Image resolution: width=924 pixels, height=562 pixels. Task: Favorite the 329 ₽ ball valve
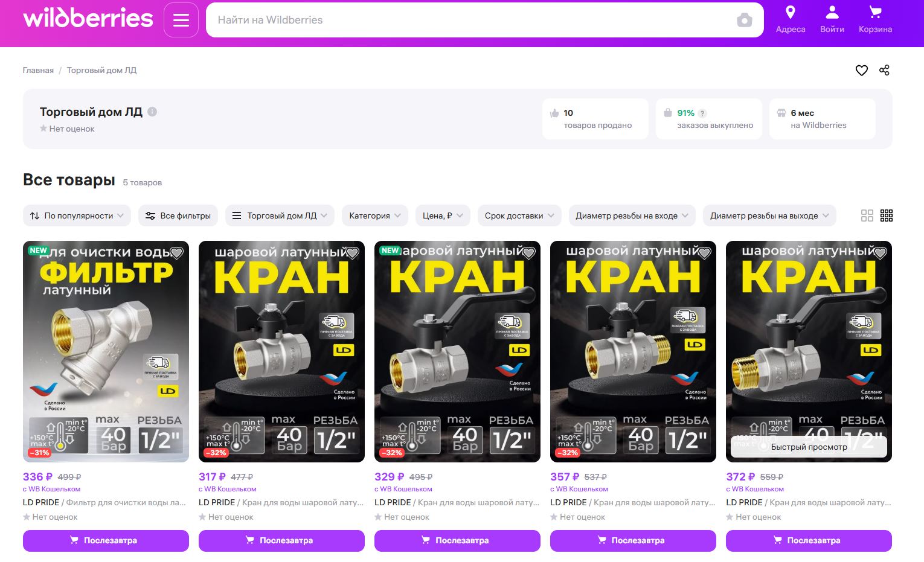tap(528, 253)
